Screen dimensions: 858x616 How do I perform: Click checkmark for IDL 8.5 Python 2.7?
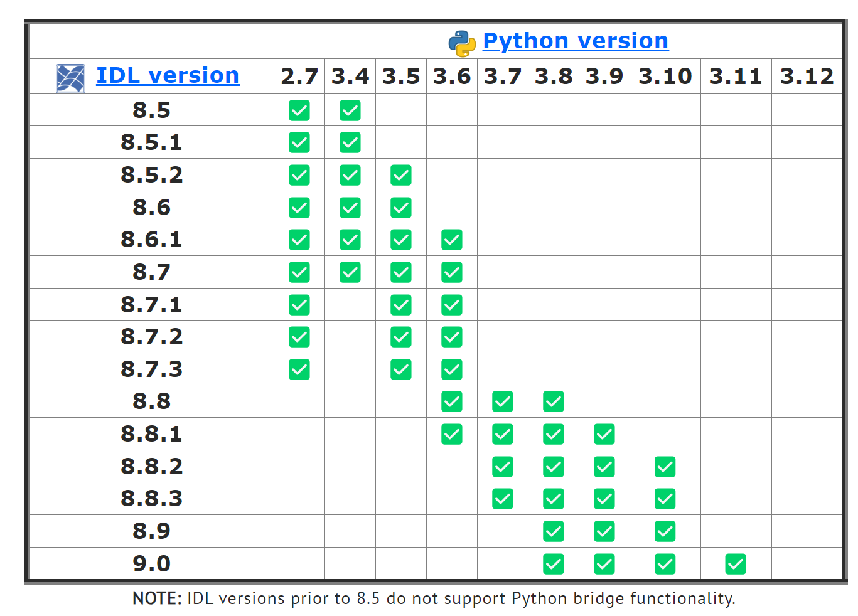pyautogui.click(x=299, y=110)
